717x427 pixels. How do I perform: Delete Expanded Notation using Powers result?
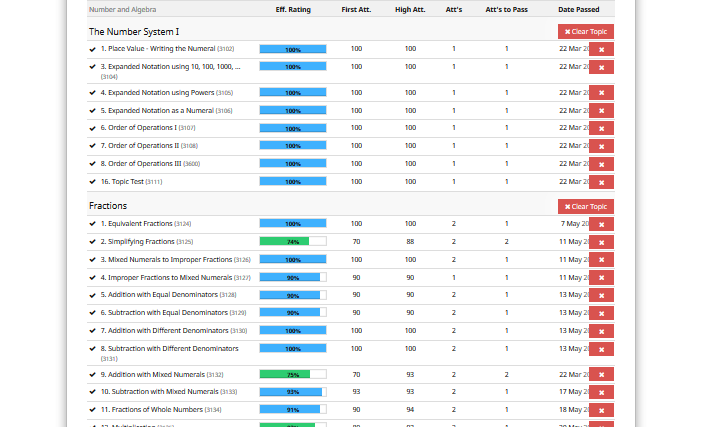tap(601, 93)
